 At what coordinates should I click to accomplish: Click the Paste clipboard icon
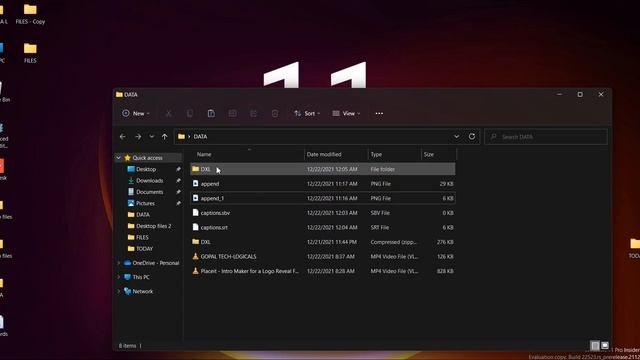click(211, 113)
